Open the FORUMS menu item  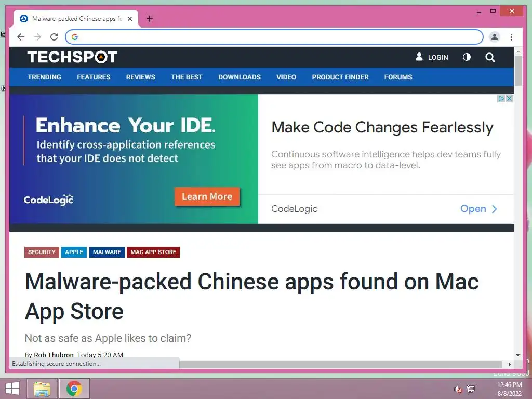tap(398, 77)
